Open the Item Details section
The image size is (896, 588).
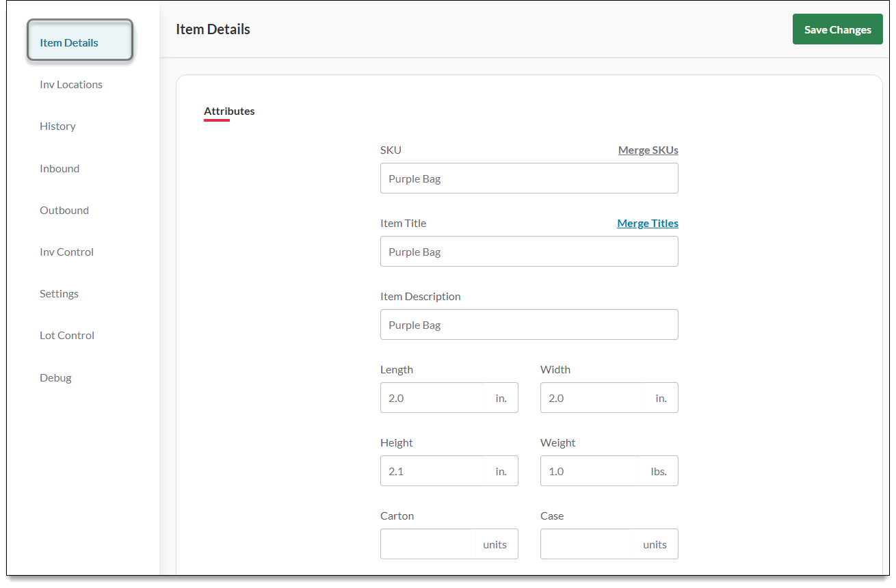(68, 42)
